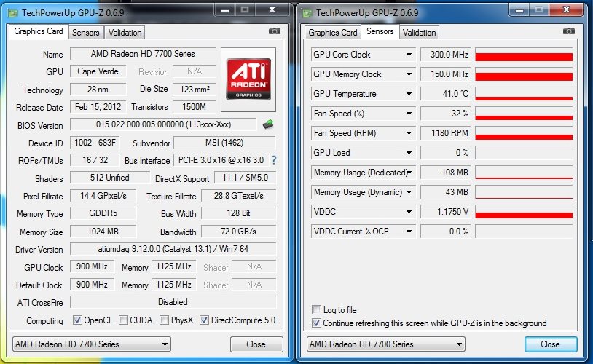The image size is (593, 364).
Task: Click the Bus Interface question mark icon
Action: pos(274,160)
